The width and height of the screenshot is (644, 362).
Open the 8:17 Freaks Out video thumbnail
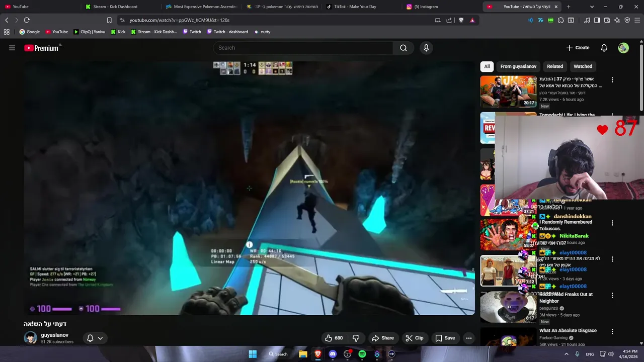508,307
